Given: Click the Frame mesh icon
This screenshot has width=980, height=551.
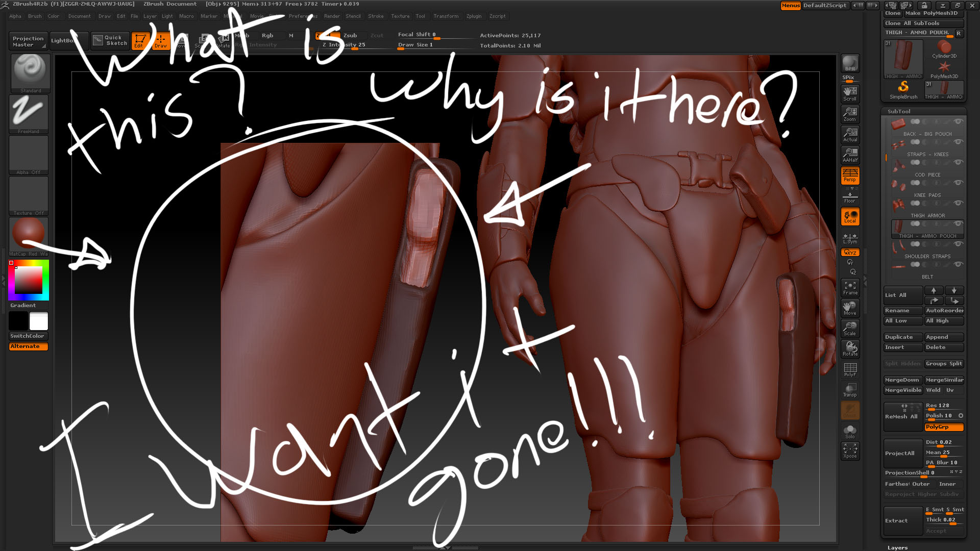Looking at the screenshot, I should (850, 288).
